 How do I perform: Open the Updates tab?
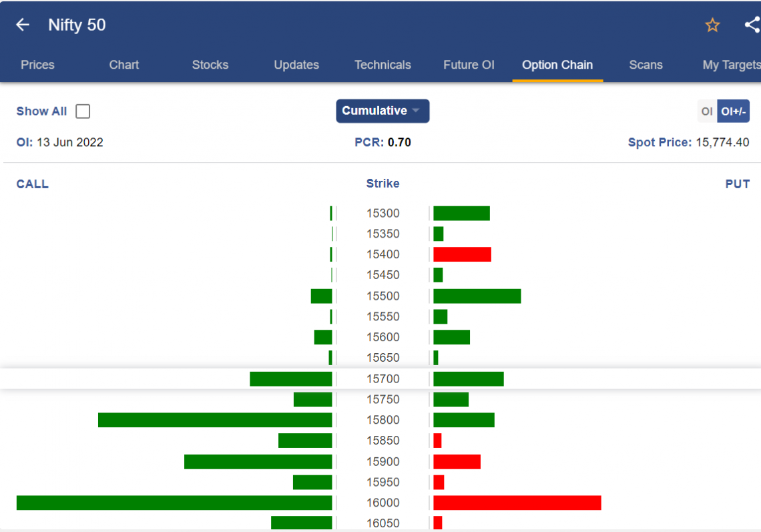(296, 65)
